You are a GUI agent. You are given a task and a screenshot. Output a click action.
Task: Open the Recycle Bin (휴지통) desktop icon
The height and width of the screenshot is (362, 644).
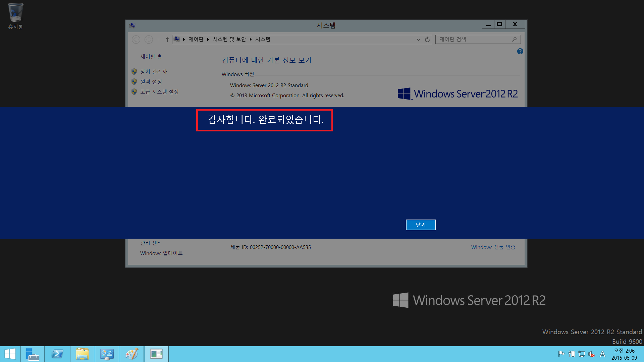pos(15,16)
